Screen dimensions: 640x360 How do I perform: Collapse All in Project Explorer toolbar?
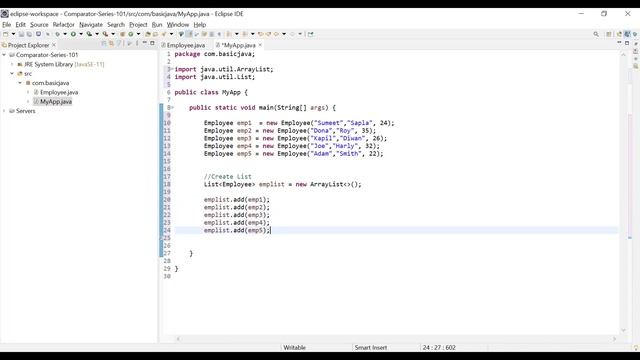click(x=104, y=43)
